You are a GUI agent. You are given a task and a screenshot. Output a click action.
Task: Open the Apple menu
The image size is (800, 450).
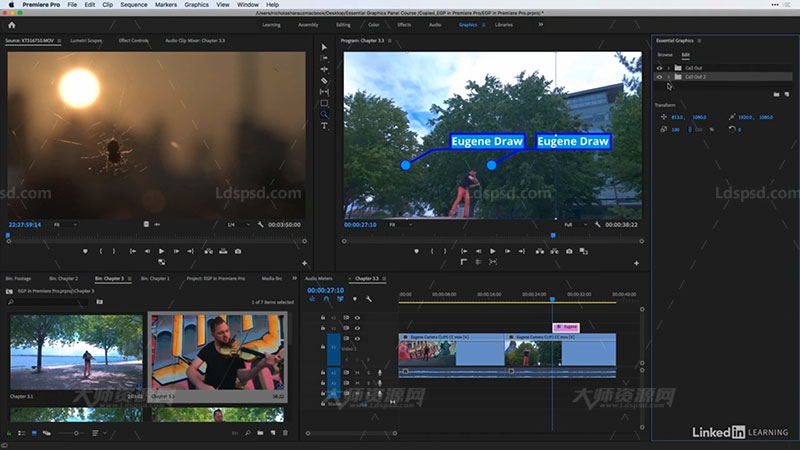click(11, 5)
